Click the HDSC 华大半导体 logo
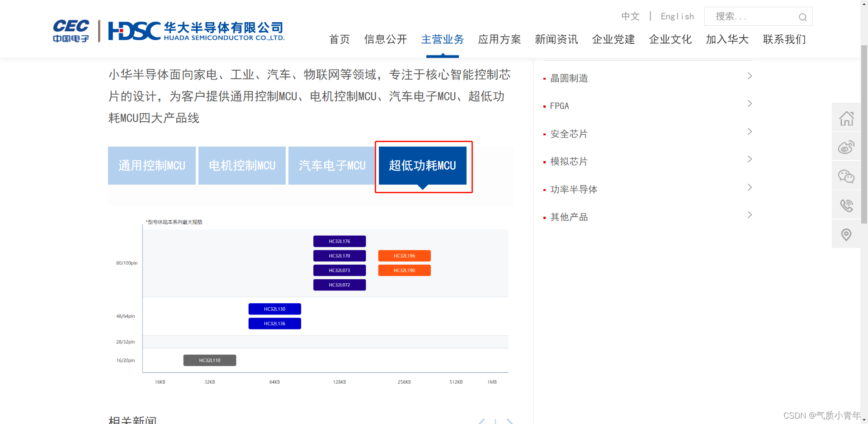 point(196,31)
